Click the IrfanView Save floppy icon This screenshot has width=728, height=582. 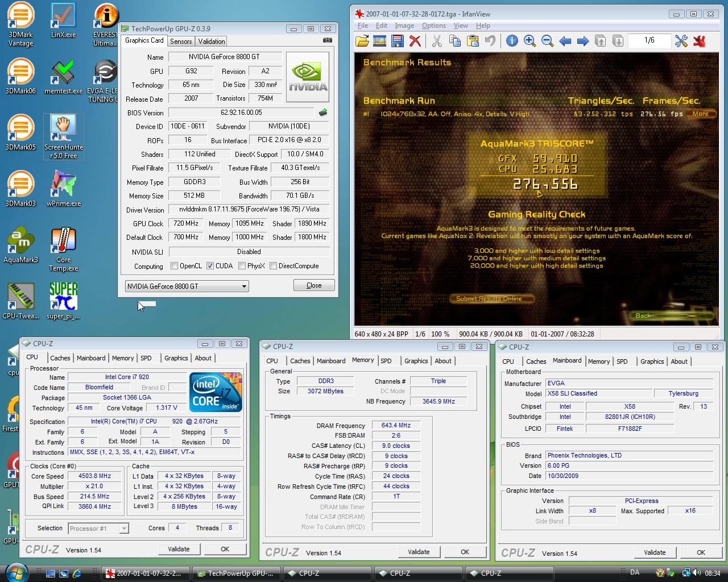398,41
